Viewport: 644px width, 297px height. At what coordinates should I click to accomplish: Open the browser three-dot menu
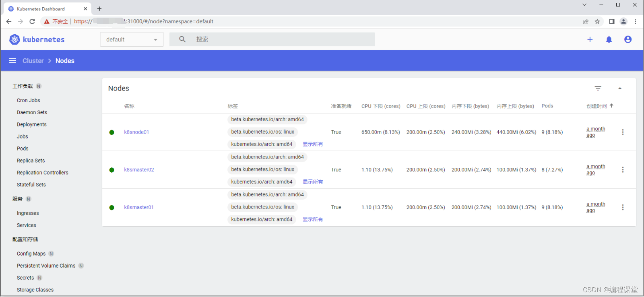pos(636,21)
